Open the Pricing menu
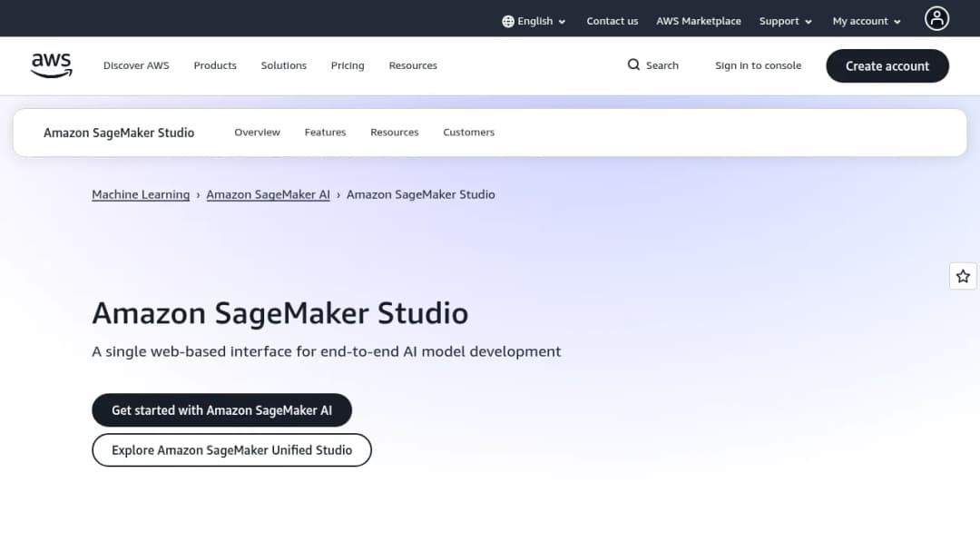Viewport: 980px width, 552px height. 348,65
